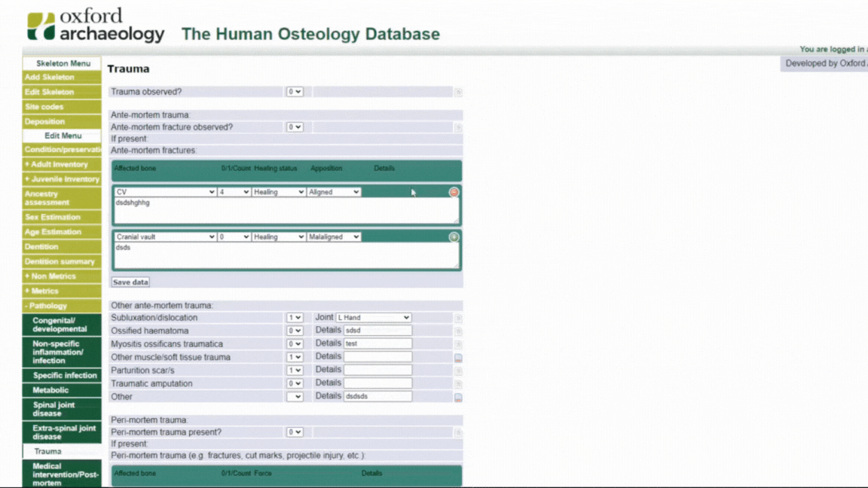
Task: Open Add Skeleton menu item
Action: [62, 78]
